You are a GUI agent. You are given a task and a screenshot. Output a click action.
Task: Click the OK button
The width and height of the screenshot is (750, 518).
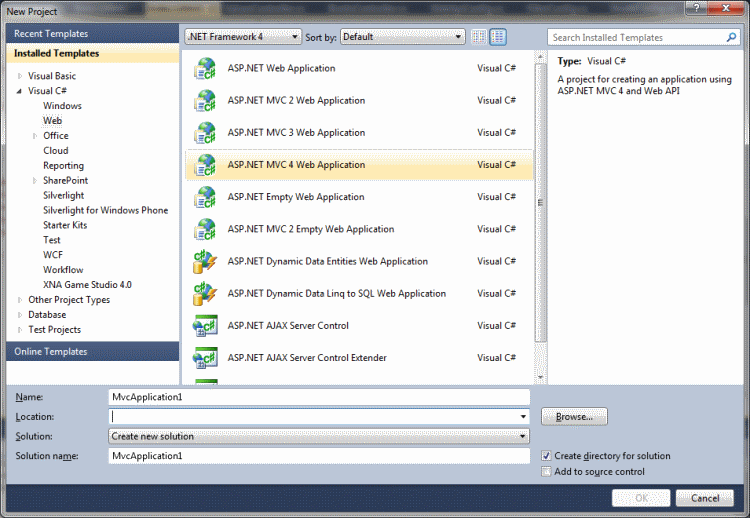(641, 498)
